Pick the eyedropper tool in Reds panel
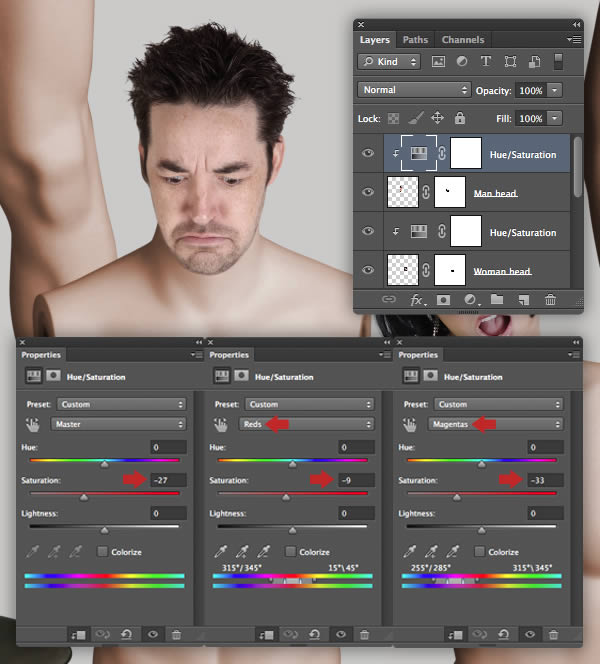The image size is (600, 664). coord(221,551)
